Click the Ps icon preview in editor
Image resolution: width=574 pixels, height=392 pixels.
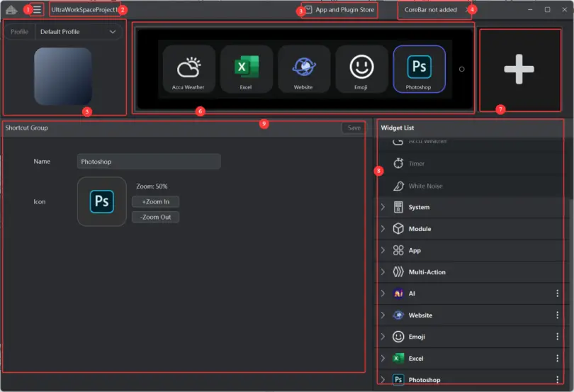102,201
